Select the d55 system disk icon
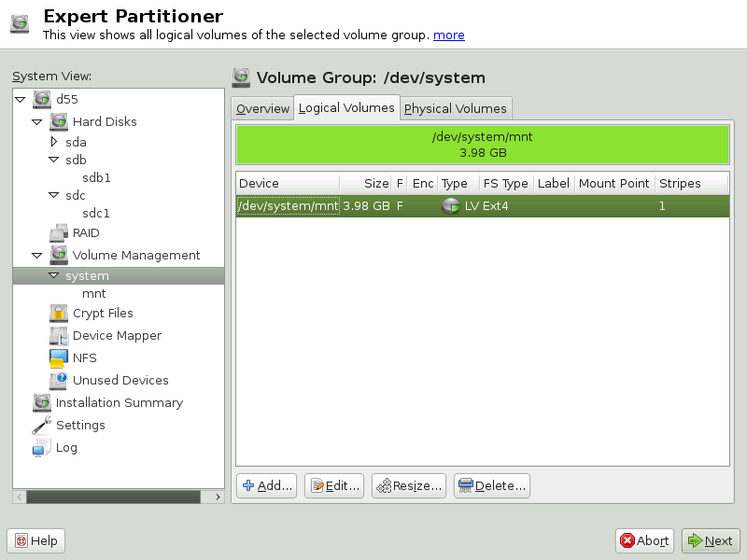The height and width of the screenshot is (560, 747). coord(41,99)
